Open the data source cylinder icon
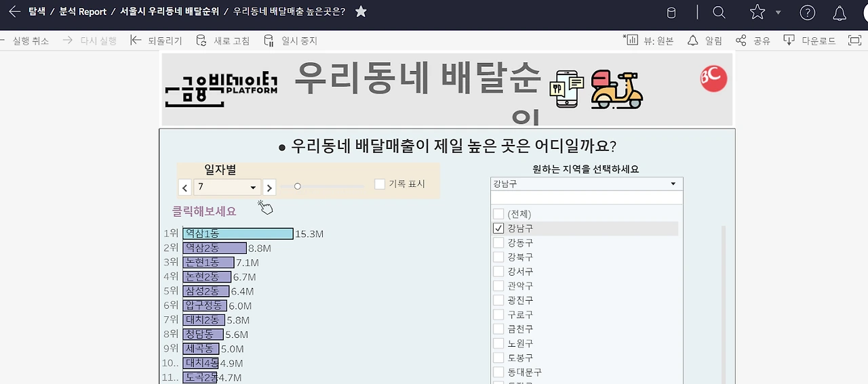This screenshot has height=384, width=868. 671,12
